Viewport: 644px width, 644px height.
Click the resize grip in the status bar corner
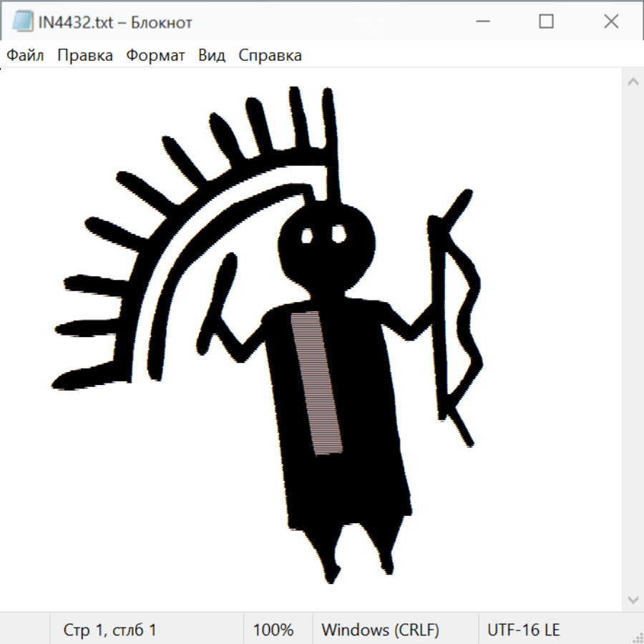(638, 638)
